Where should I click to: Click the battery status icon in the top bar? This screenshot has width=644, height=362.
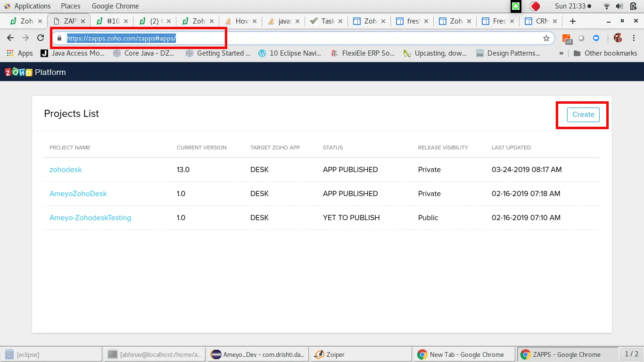(633, 6)
